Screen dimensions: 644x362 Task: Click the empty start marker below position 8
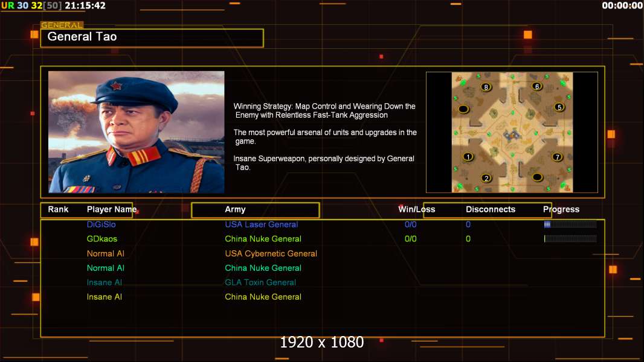463,109
